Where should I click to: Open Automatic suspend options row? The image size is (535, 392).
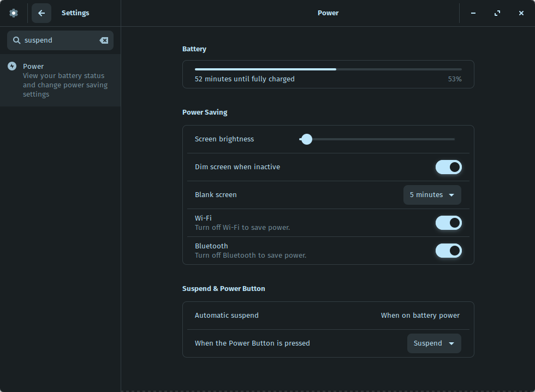[328, 316]
